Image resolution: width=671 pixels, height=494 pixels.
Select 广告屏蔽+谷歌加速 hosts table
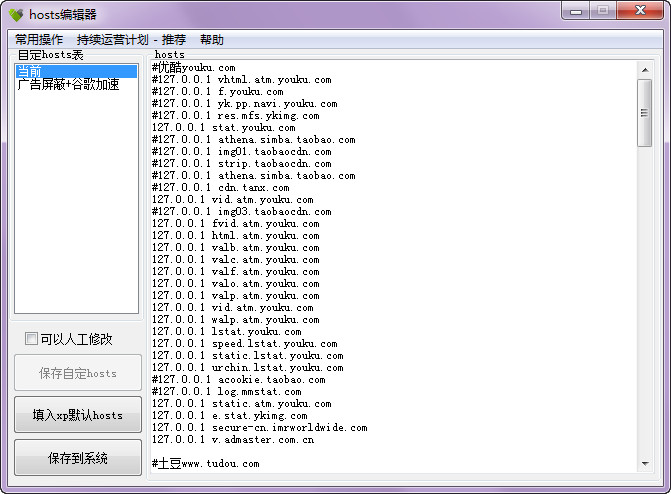pyautogui.click(x=68, y=84)
